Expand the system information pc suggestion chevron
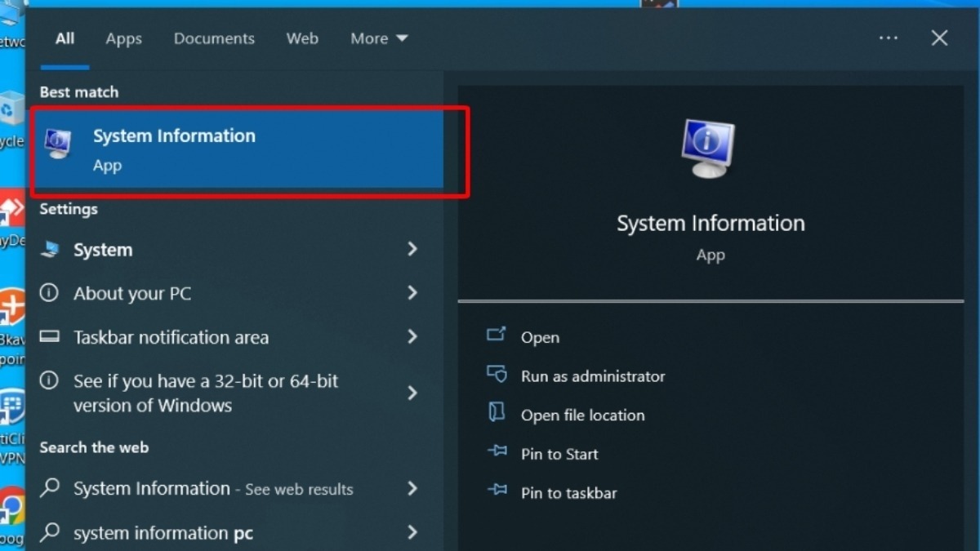Screen dimensions: 980x551 tap(412, 533)
